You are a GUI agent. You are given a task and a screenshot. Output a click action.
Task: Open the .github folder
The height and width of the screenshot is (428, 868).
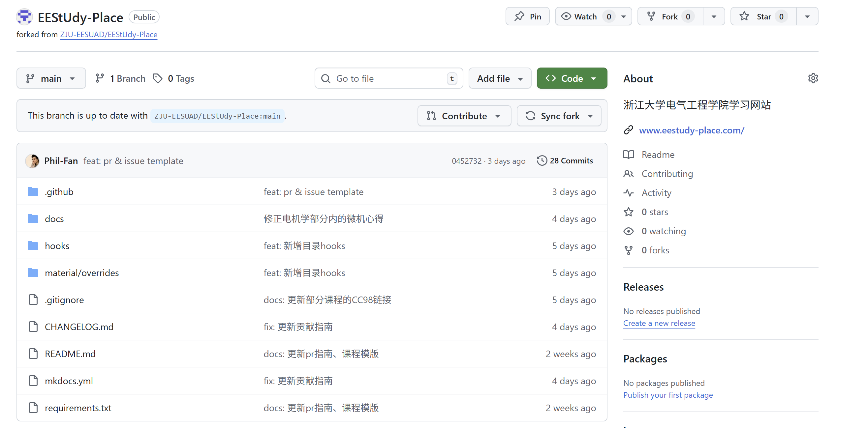(x=59, y=192)
